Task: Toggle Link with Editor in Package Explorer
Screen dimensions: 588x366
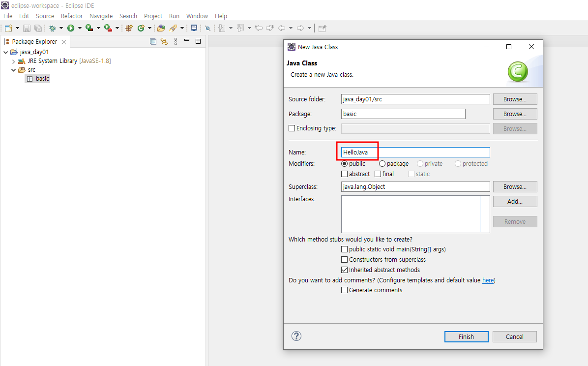Action: click(164, 42)
